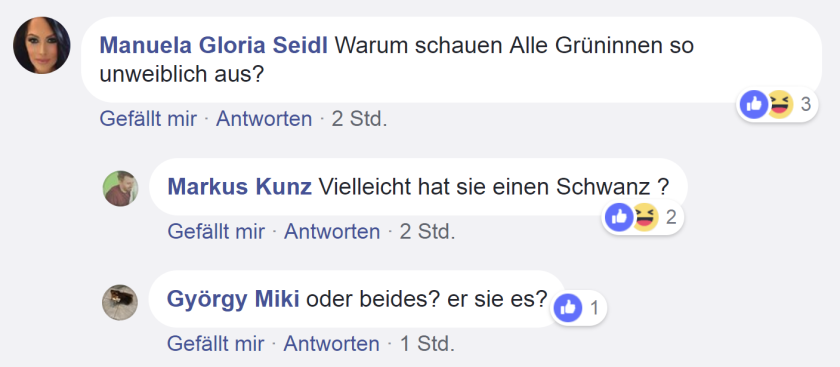Open the 2 Std. timestamp under Markus's reply
The image size is (840, 367).
click(428, 232)
